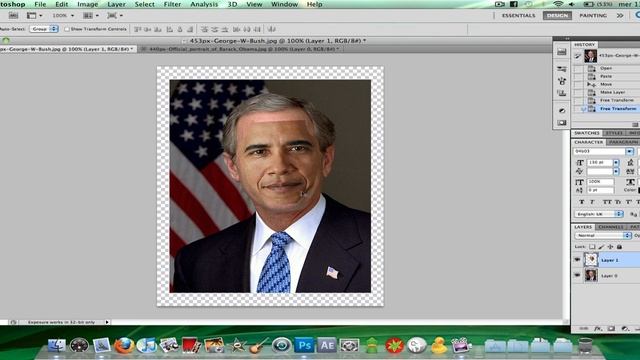
Task: Toggle history brush source for Make Layer state
Action: (578, 92)
